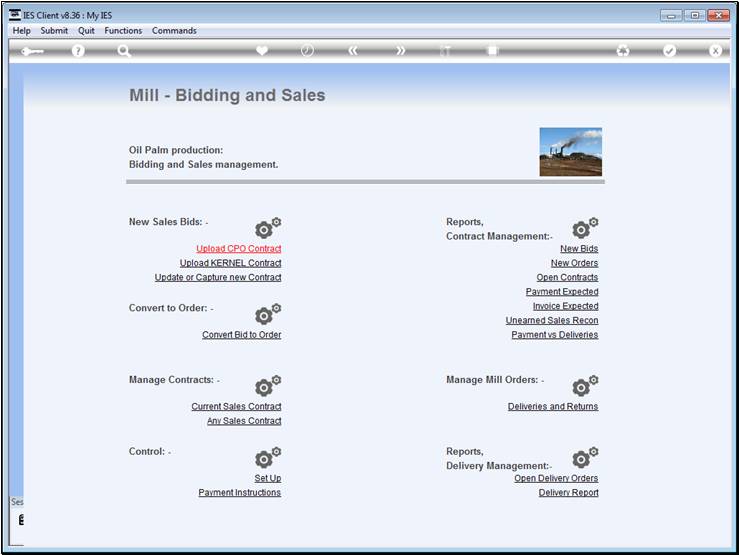Open the Open Delivery Orders report
Screen dimensions: 739x555
556,478
